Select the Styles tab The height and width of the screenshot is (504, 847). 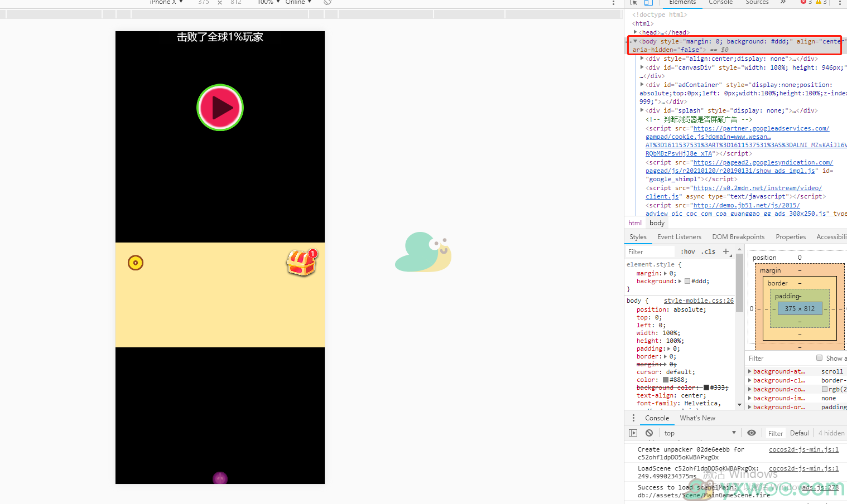pos(638,237)
